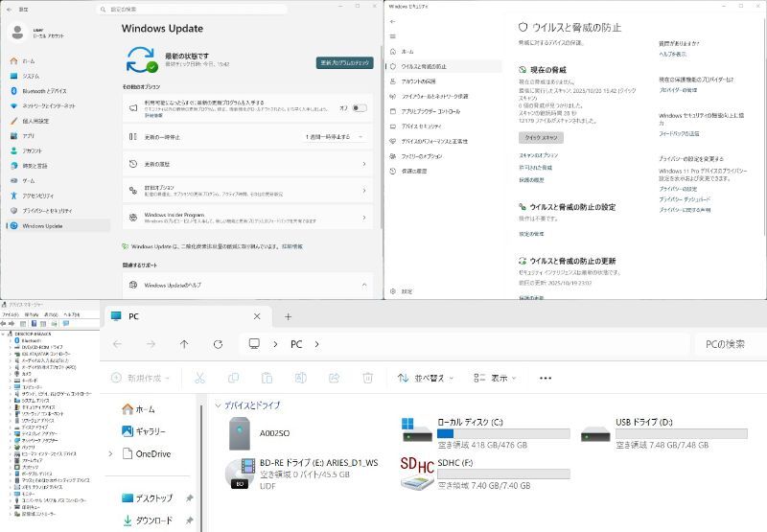
Task: Click クイック スキャン button
Action: [541, 137]
